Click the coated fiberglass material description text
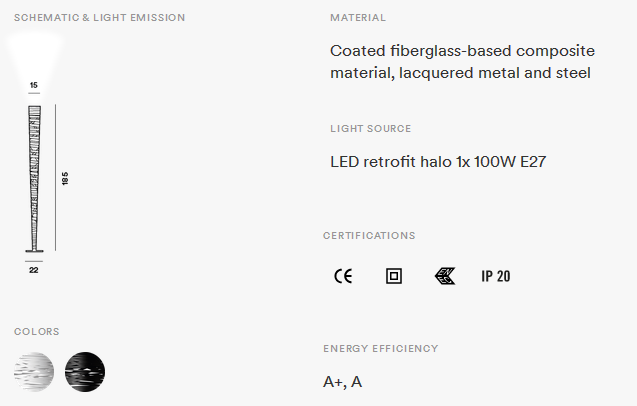The image size is (637, 406). [462, 62]
